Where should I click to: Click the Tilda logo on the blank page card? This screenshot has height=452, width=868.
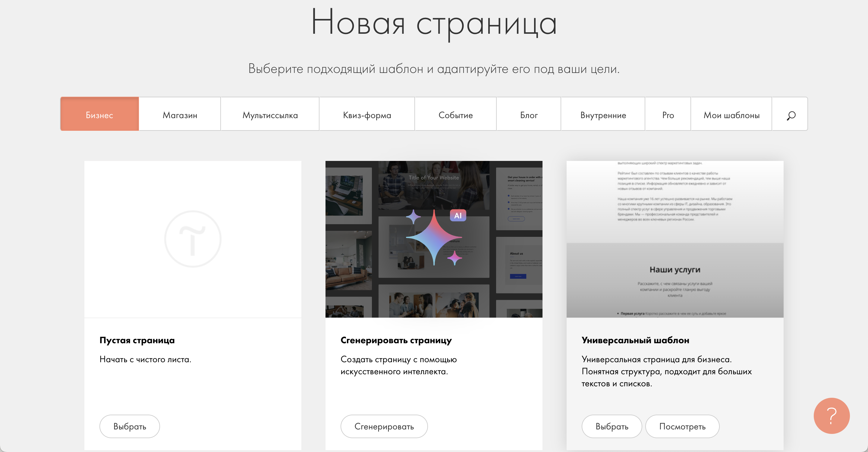pos(193,239)
